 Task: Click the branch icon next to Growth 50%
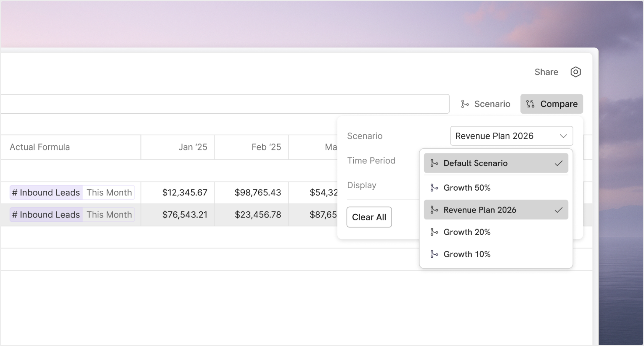(x=434, y=188)
